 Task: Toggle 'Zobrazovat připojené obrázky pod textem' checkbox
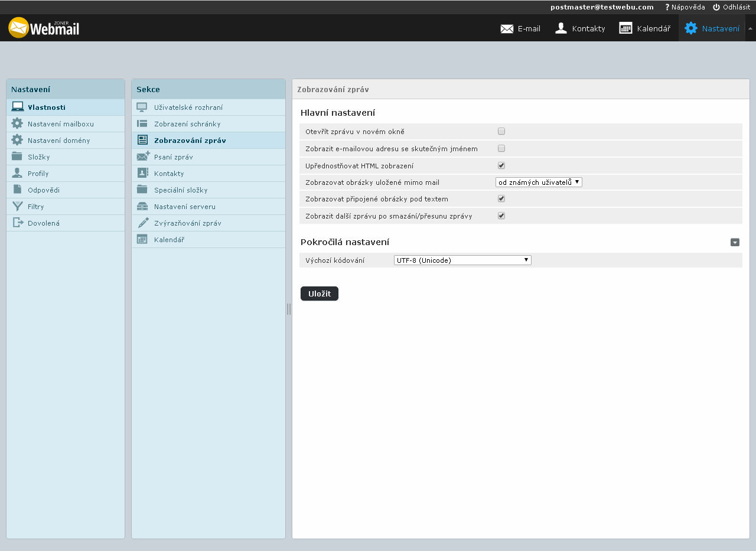point(501,198)
